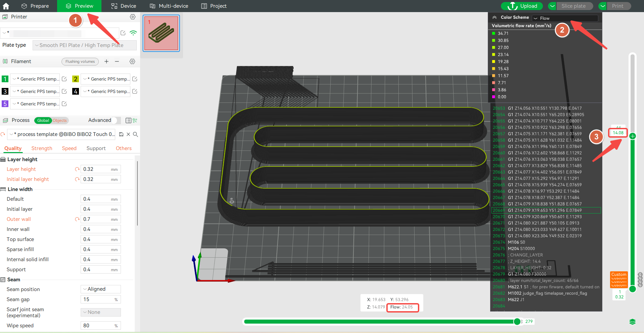This screenshot has height=333, width=644.
Task: Open compare presets list icon
Action: click(x=128, y=121)
